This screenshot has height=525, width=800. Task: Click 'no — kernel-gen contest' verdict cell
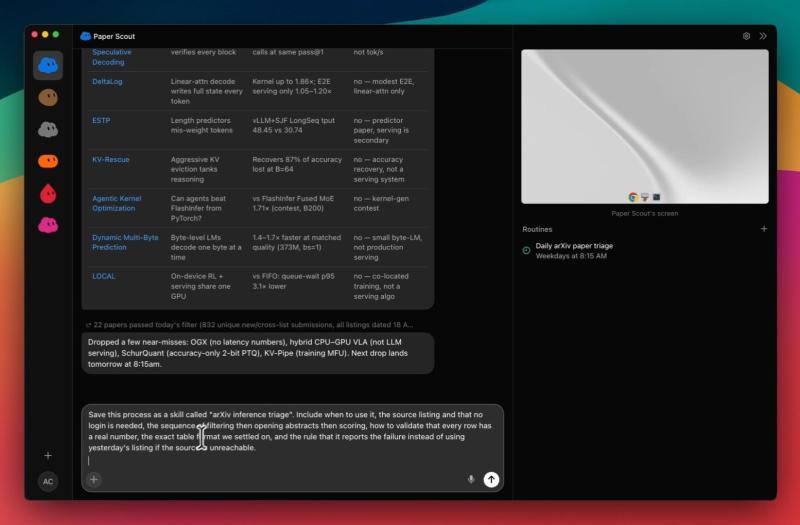click(x=381, y=204)
